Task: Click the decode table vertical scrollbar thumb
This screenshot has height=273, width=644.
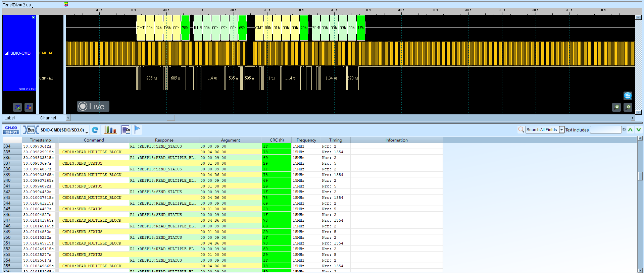Action: coord(640,176)
